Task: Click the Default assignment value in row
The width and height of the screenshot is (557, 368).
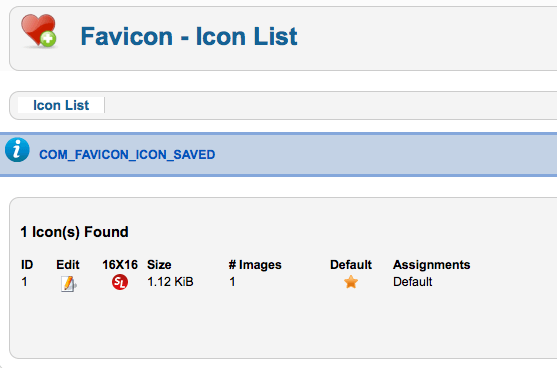Action: click(412, 282)
